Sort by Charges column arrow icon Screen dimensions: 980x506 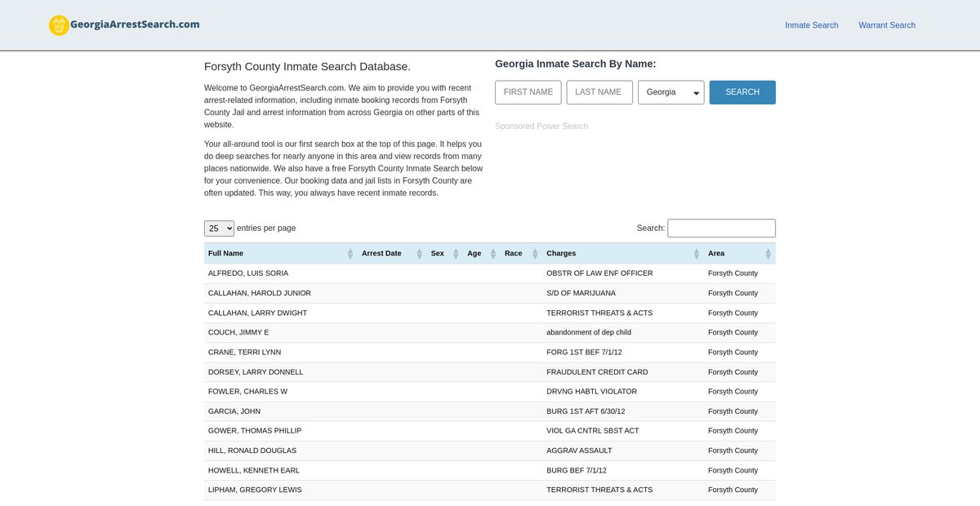click(x=697, y=254)
